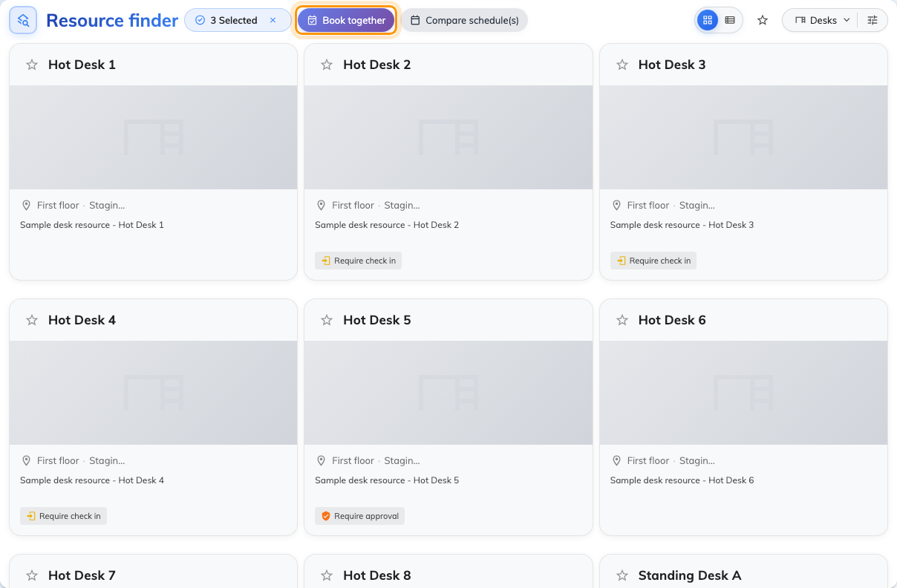Click location pin icon on Hot Desk 1

26,205
